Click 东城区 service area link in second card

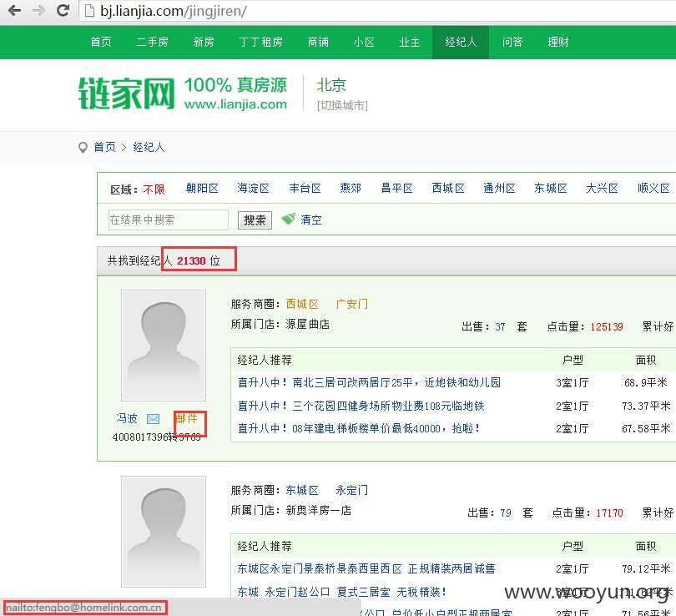(302, 491)
